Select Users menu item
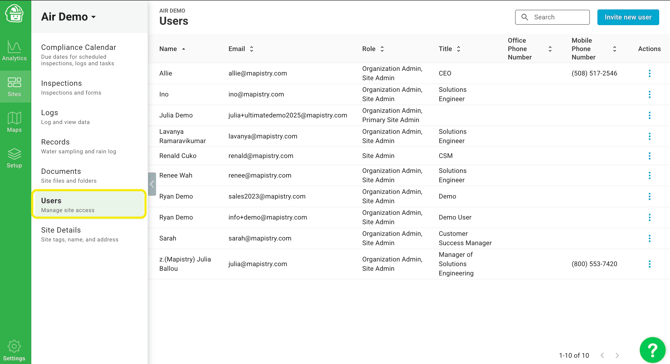Screen dimensions: 670x364 89,205
